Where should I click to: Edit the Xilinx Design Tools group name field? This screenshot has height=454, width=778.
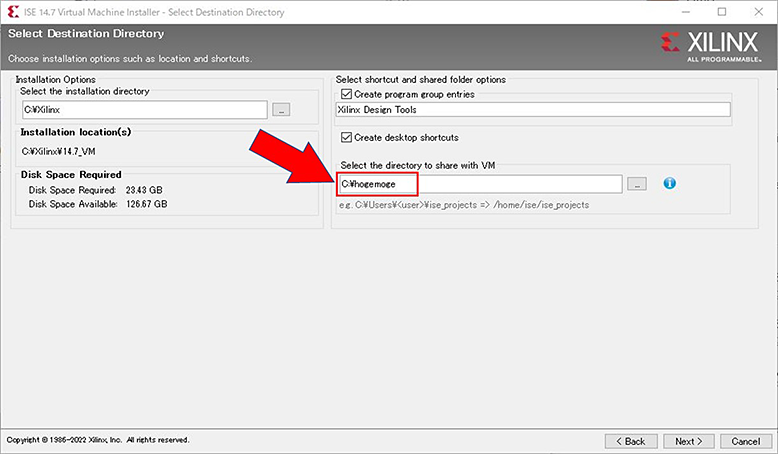pos(533,110)
